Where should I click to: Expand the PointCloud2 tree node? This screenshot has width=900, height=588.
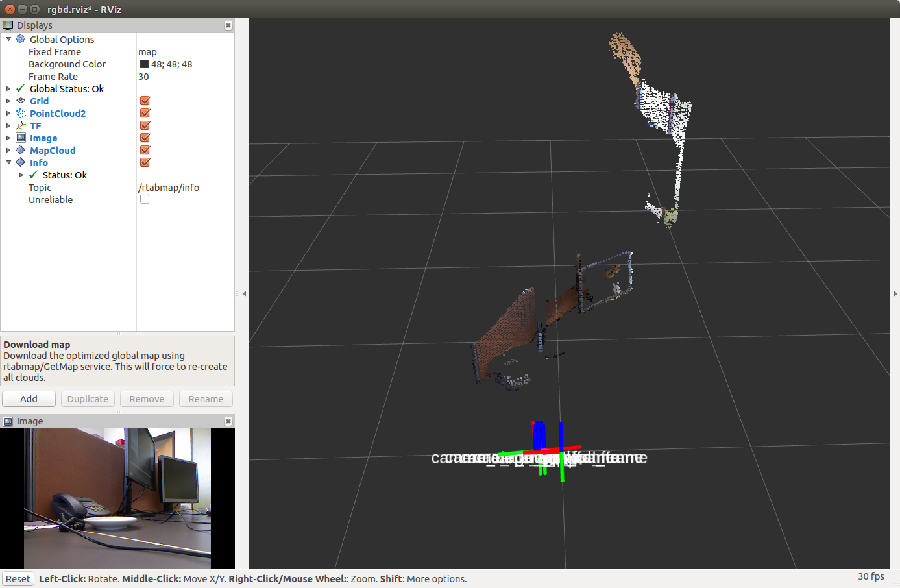click(x=8, y=114)
